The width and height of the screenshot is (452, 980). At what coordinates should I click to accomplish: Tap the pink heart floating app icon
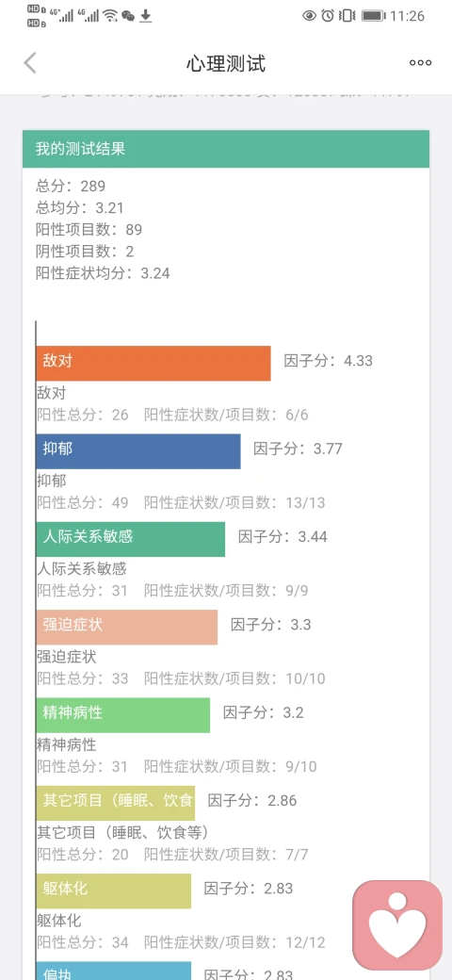(x=397, y=925)
